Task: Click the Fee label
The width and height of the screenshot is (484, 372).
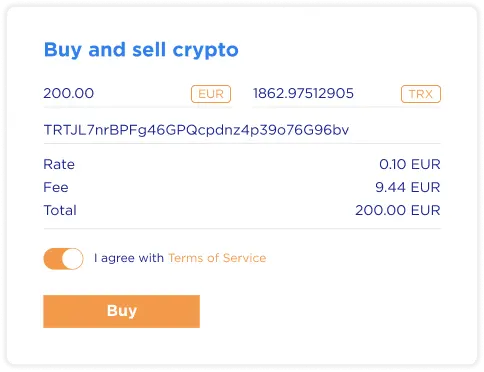Action: (56, 187)
